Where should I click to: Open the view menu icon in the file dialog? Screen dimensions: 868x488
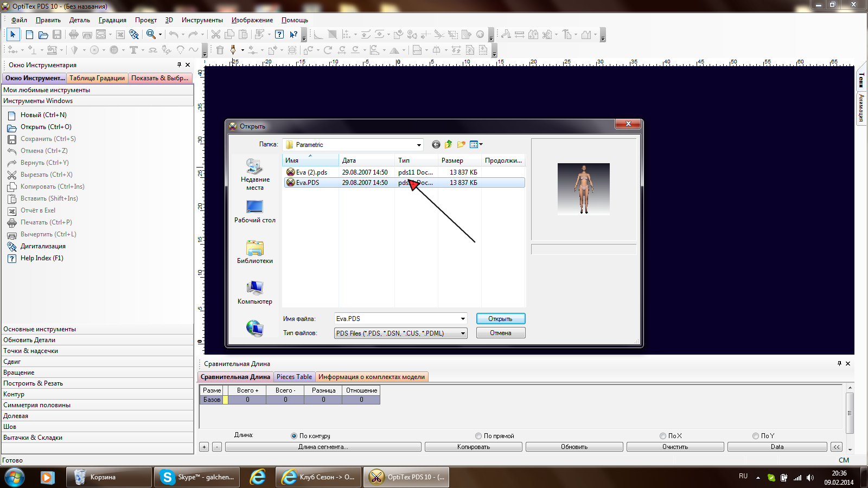476,144
